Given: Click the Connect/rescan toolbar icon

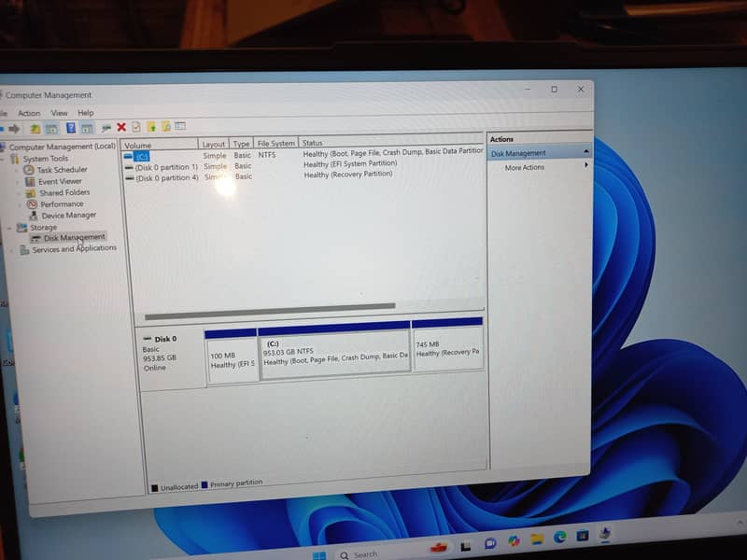Looking at the screenshot, I should point(106,128).
